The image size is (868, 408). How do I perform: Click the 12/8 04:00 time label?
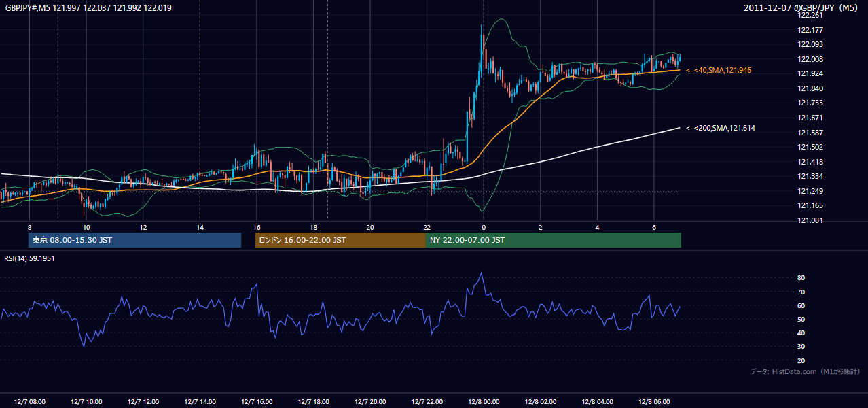coord(597,402)
